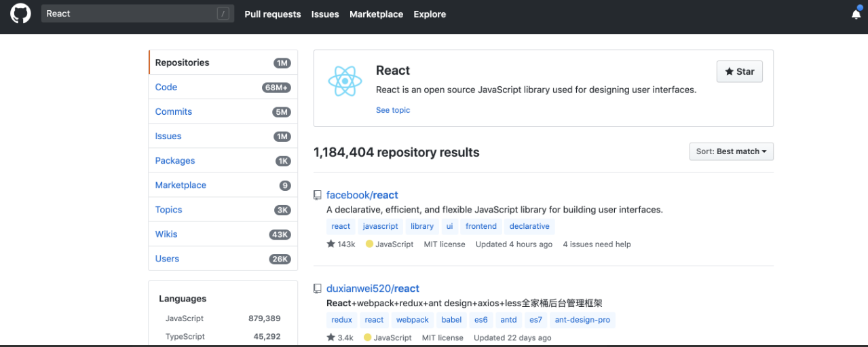Click repo icon beside facebook/react
This screenshot has width=868, height=347.
(317, 195)
